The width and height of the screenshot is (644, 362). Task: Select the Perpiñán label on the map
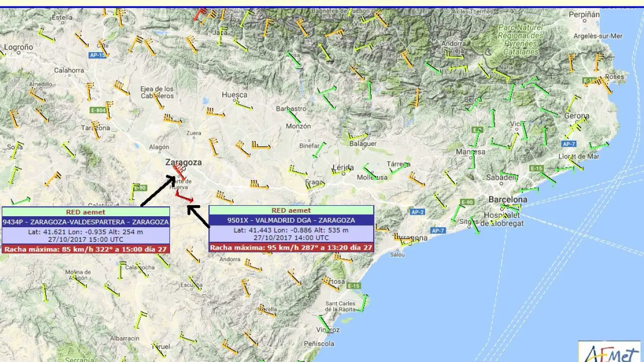(x=584, y=15)
